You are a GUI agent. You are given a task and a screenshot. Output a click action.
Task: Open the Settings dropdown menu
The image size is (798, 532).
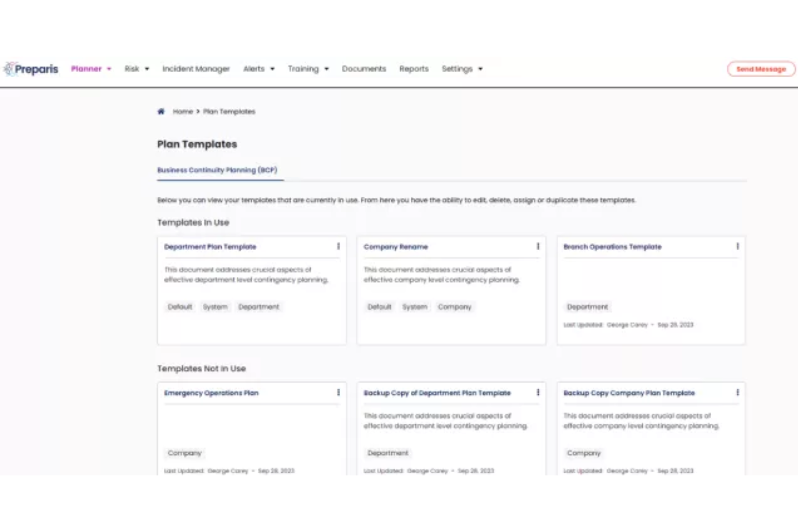coord(461,68)
